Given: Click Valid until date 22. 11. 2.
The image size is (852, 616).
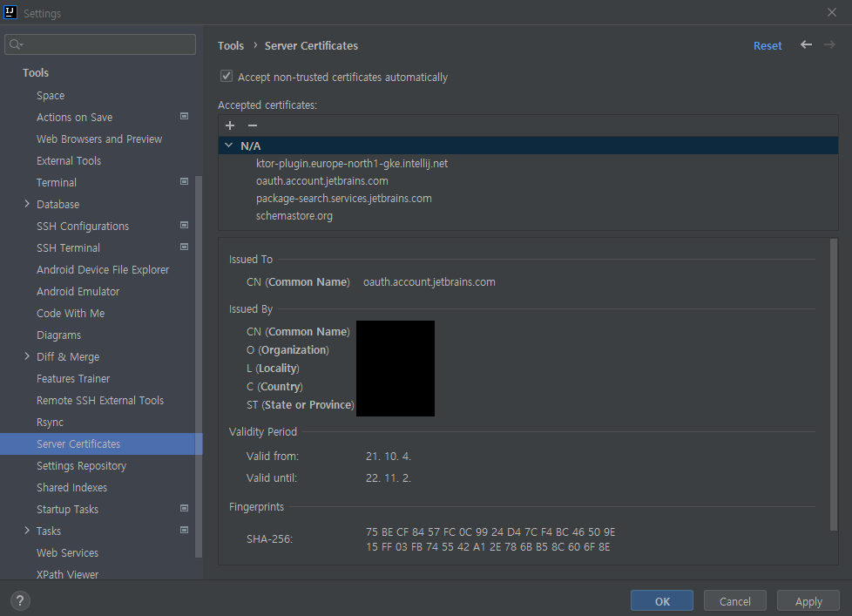Looking at the screenshot, I should (389, 478).
